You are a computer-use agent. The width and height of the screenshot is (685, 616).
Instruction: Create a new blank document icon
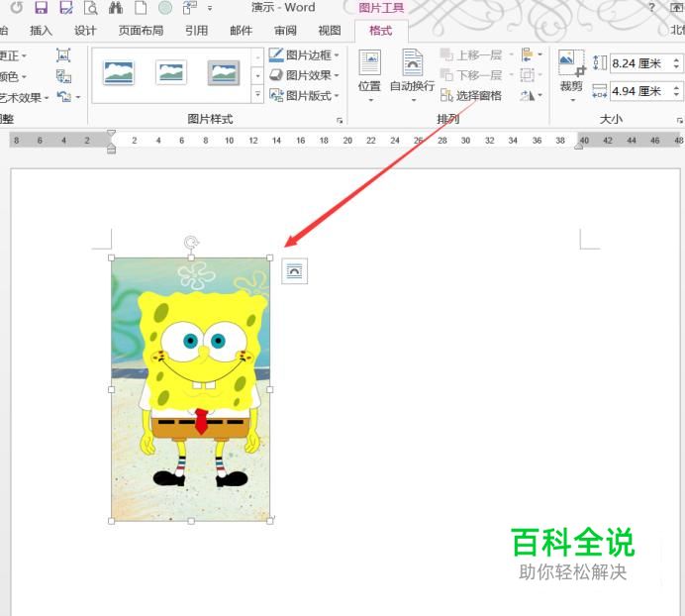(141, 8)
